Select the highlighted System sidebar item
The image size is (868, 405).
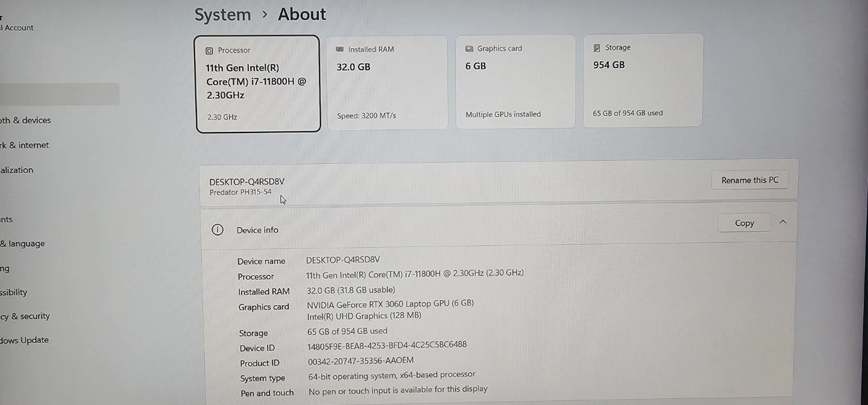pos(60,94)
